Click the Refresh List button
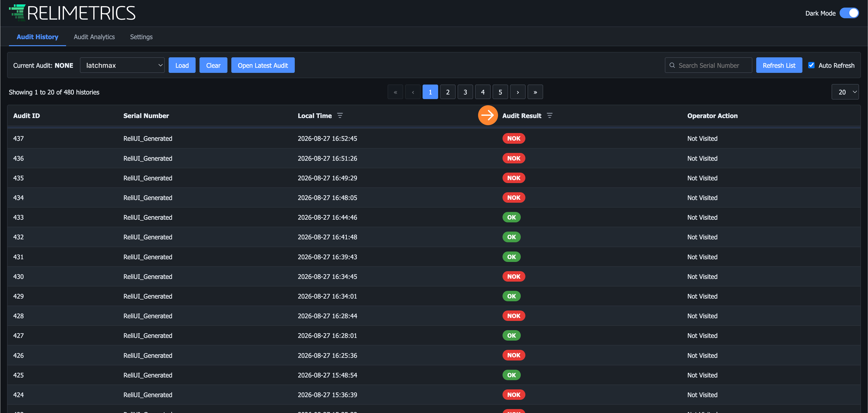868x413 pixels. tap(779, 65)
